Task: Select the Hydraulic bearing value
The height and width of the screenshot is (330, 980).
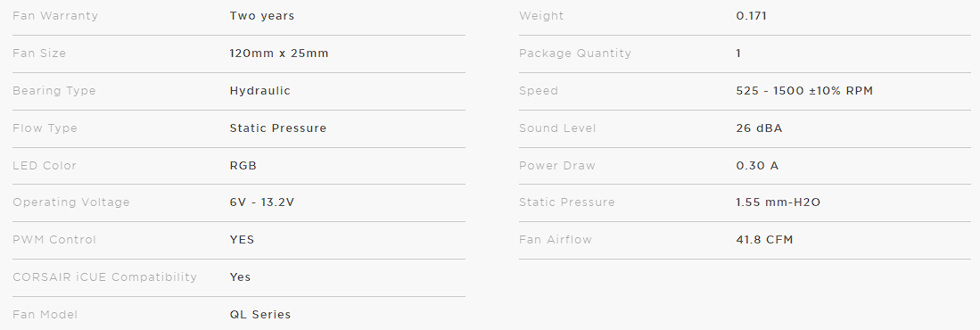Action: (x=260, y=91)
